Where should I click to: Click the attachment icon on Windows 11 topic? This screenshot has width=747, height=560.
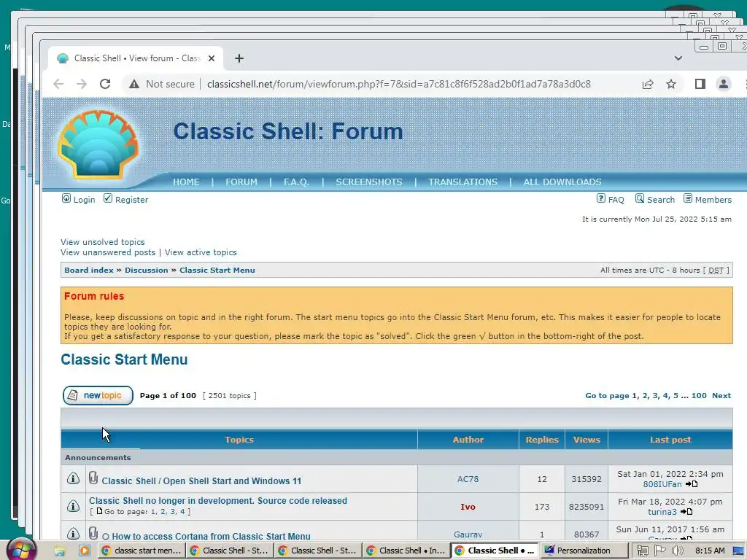coord(93,478)
